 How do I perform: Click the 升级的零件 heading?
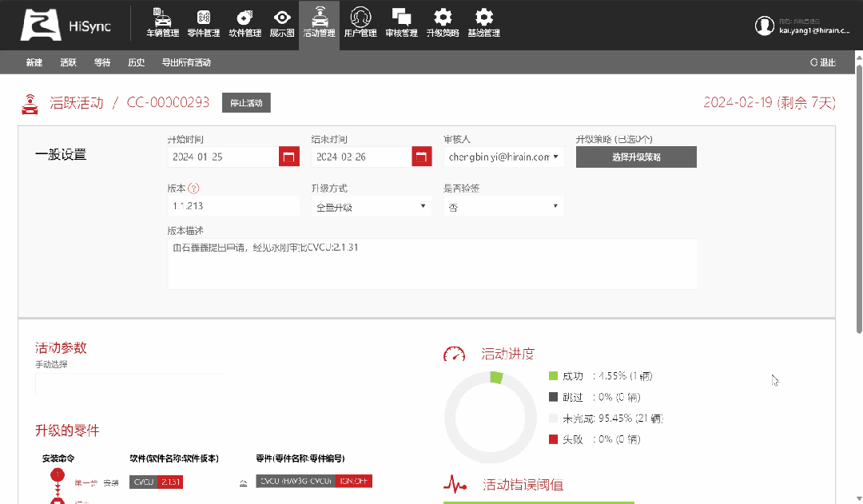pos(67,431)
